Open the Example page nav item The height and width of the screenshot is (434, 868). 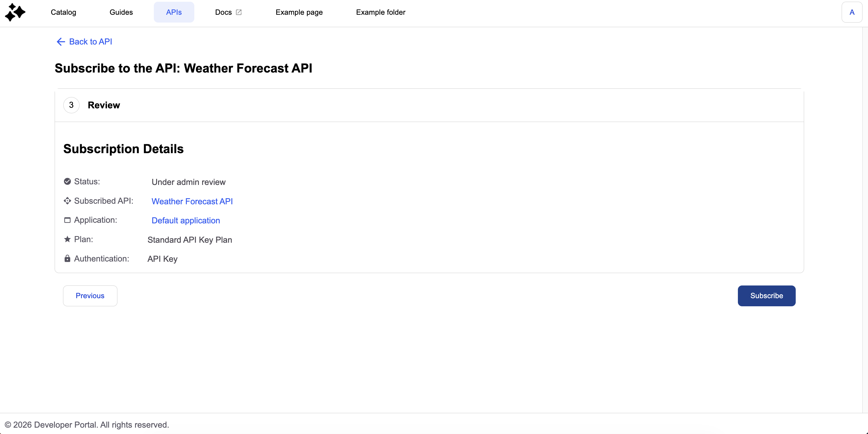point(299,12)
